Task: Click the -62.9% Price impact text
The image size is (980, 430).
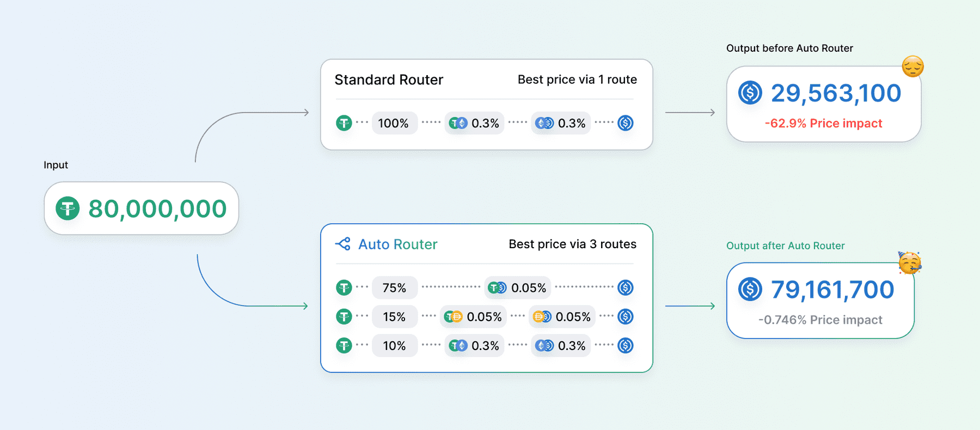Action: pos(823,123)
